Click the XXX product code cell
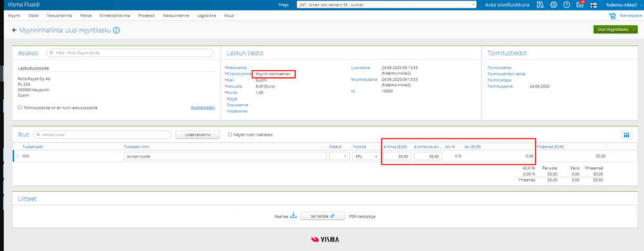This screenshot has width=644, height=251. pos(26,156)
